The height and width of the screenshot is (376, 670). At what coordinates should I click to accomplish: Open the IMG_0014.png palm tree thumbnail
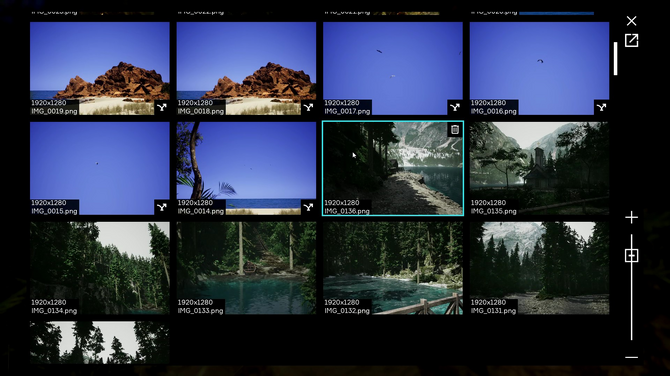pyautogui.click(x=246, y=168)
